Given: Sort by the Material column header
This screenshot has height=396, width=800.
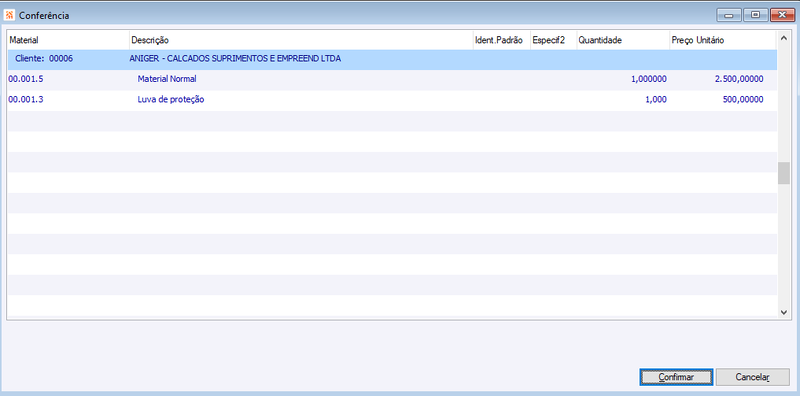Looking at the screenshot, I should pos(68,40).
